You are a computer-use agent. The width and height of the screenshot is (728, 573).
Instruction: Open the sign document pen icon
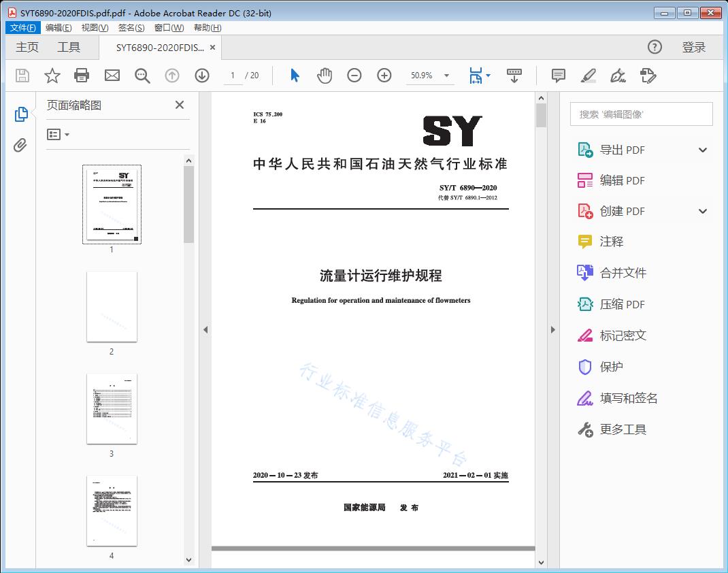tap(618, 76)
